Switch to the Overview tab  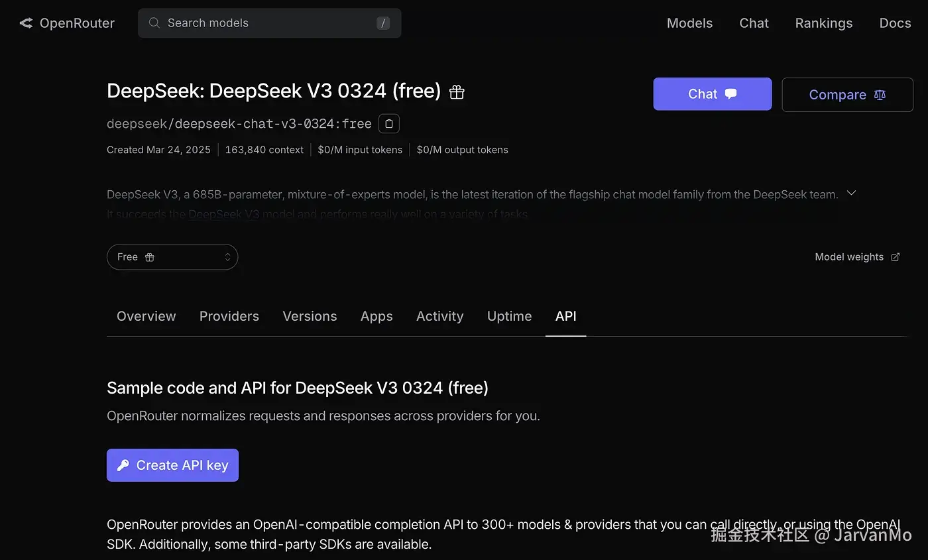pyautogui.click(x=146, y=316)
